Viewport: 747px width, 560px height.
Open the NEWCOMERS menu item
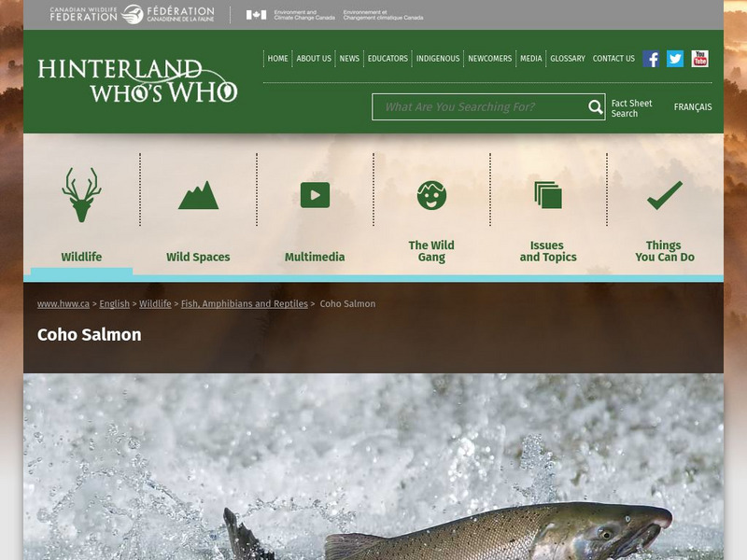point(489,59)
